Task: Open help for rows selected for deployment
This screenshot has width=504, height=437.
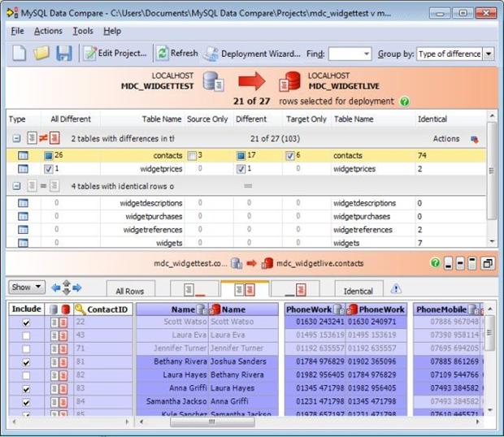Action: 404,102
